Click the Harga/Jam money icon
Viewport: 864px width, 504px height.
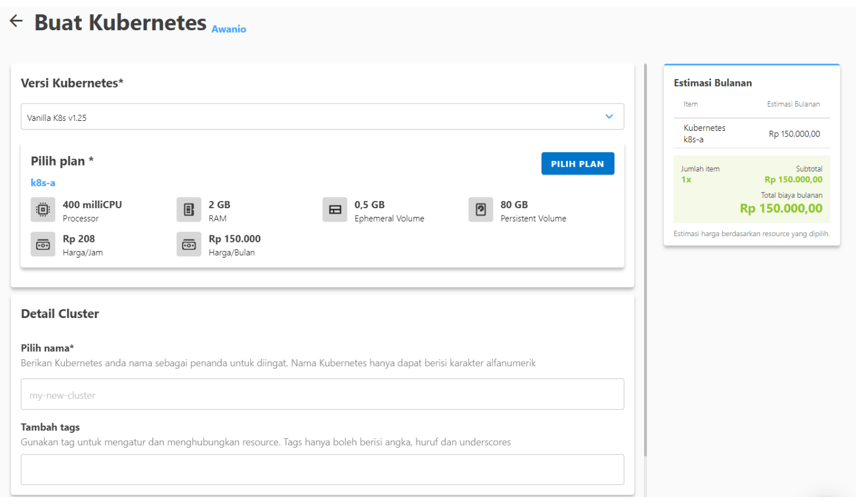pyautogui.click(x=43, y=245)
